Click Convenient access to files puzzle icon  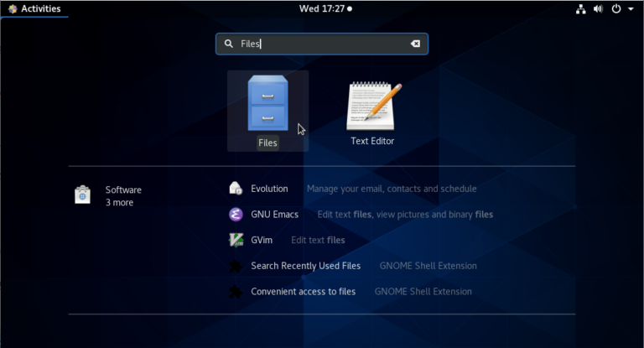236,292
